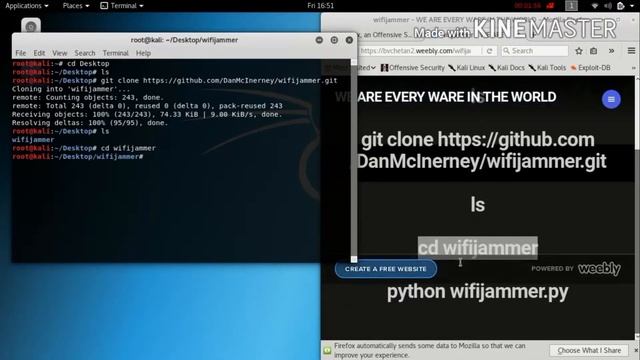Open Kali Linux bookmark

[x=467, y=68]
